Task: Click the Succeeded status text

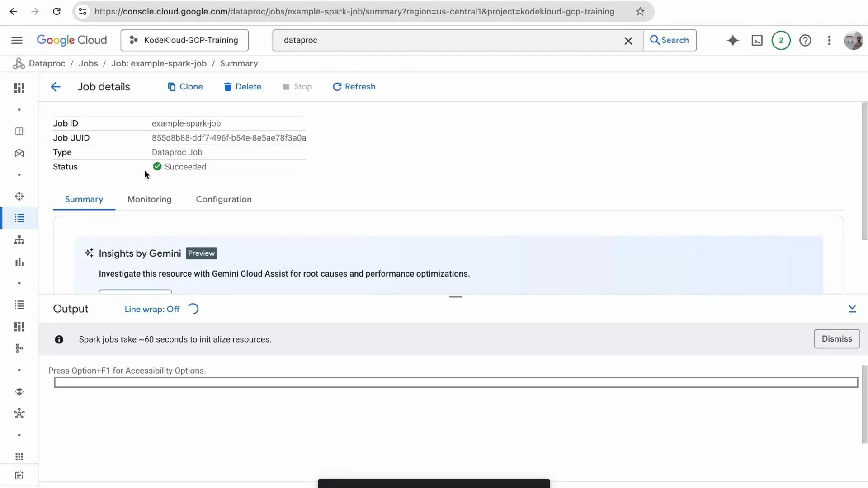Action: click(185, 167)
